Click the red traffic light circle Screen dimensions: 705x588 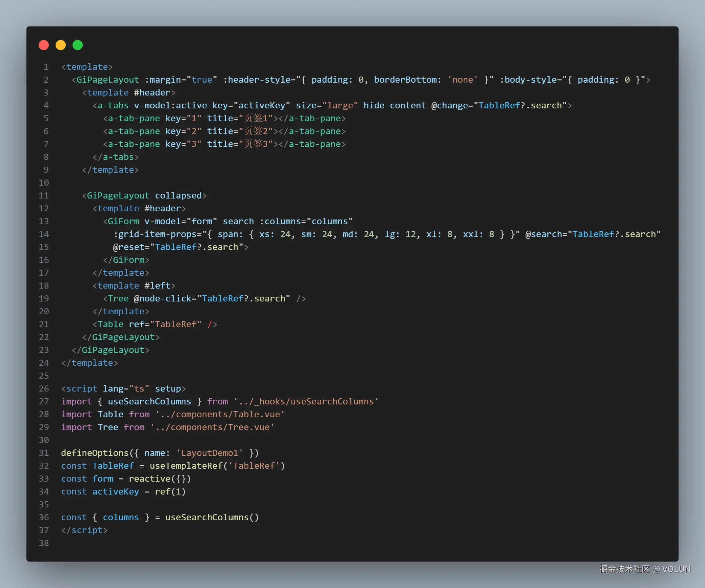(x=44, y=45)
